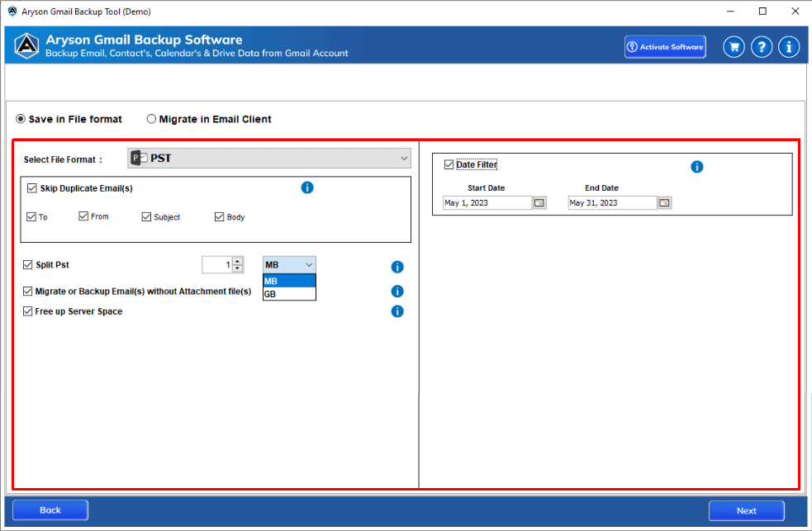Click the shopping cart purchase icon
This screenshot has width=812, height=531.
pos(734,47)
